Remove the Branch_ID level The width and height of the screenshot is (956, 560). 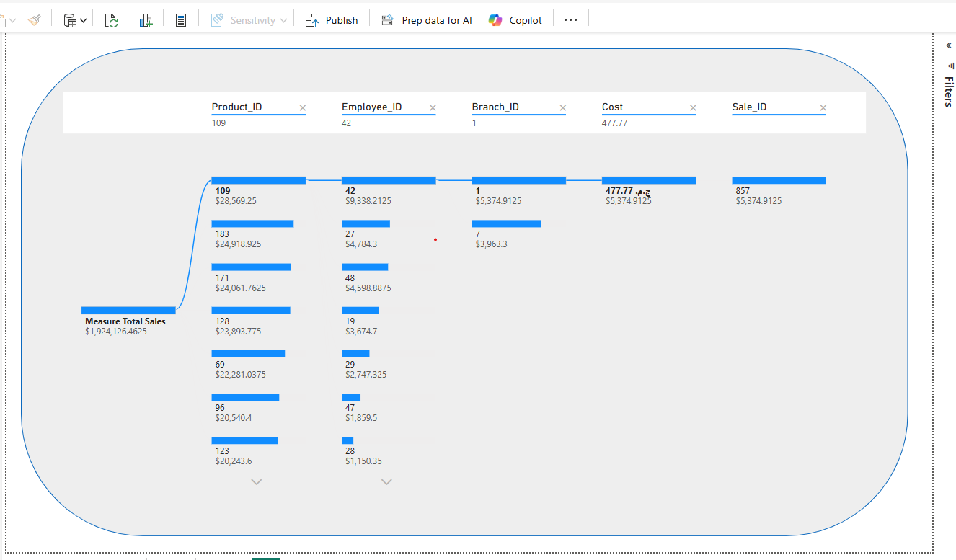pyautogui.click(x=563, y=108)
